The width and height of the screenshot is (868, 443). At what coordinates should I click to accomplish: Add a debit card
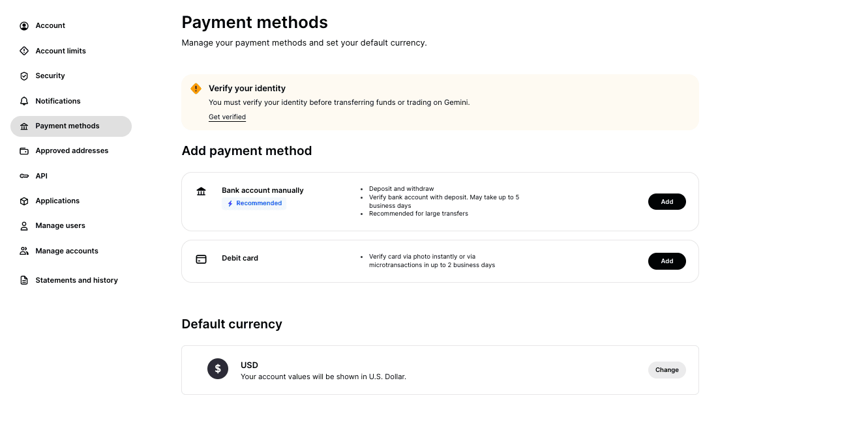click(666, 261)
